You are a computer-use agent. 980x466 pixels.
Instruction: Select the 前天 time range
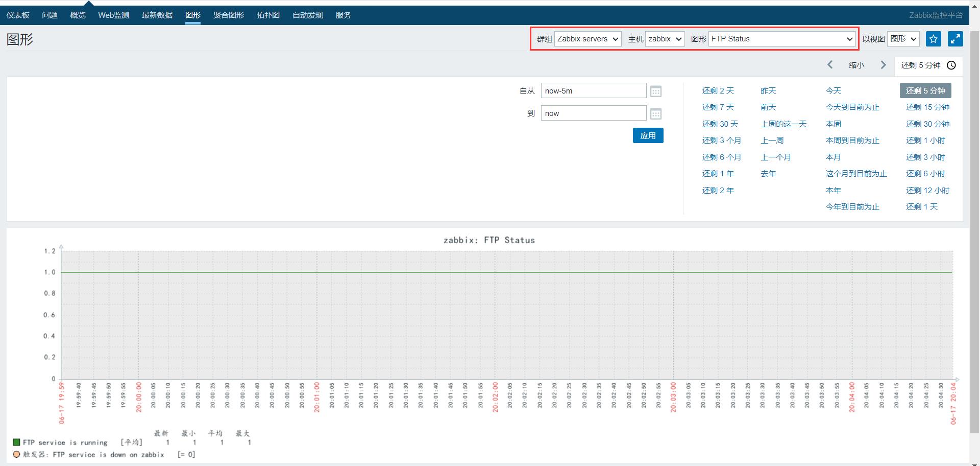768,107
